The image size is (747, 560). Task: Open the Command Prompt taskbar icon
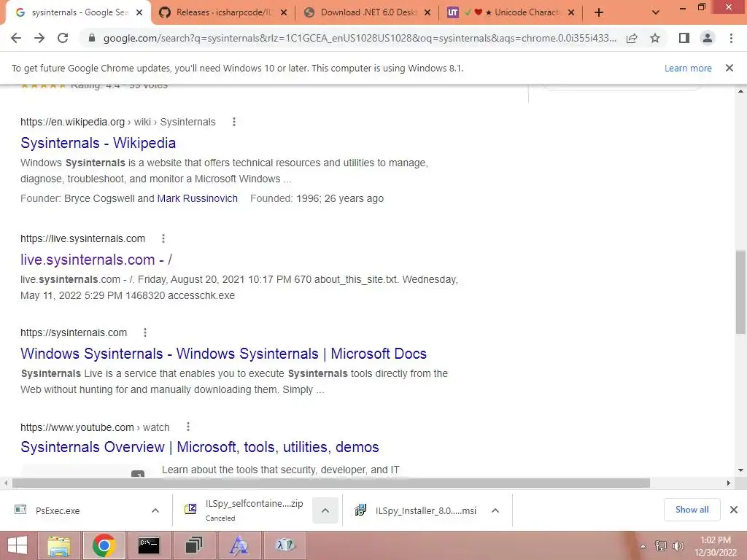(149, 545)
